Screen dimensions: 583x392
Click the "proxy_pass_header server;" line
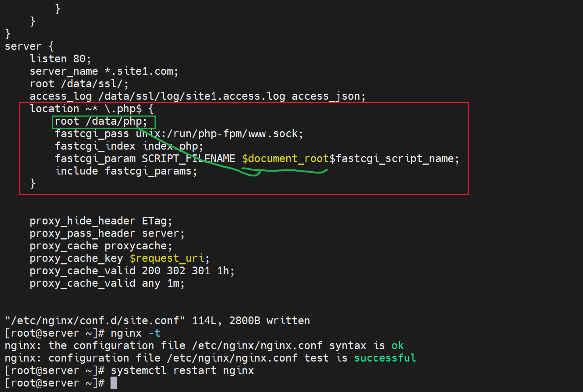pos(107,234)
